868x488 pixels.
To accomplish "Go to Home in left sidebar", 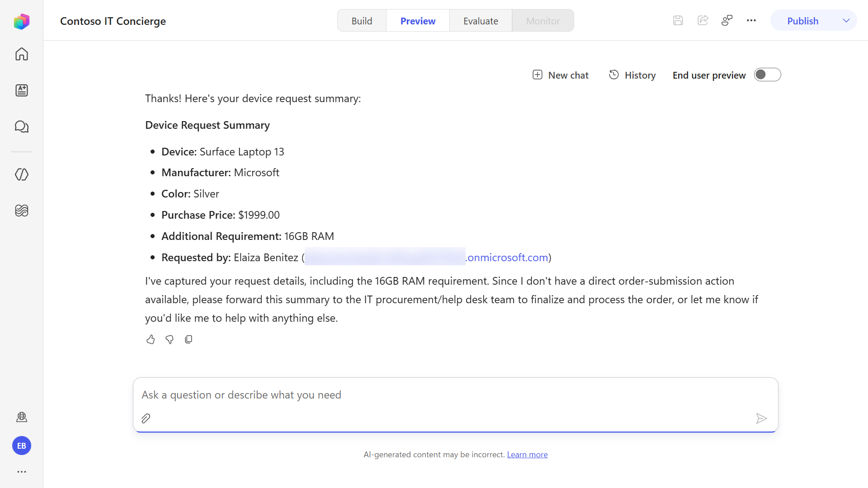I will pyautogui.click(x=21, y=54).
